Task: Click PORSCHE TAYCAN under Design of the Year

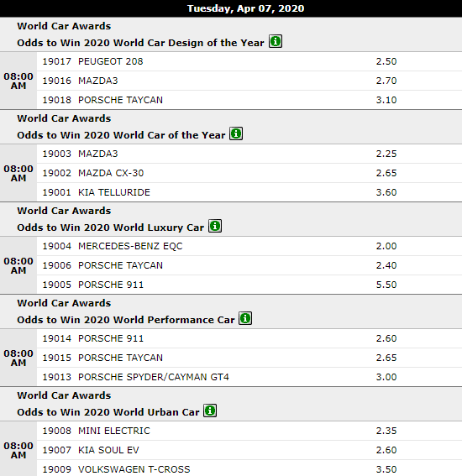Action: 120,100
